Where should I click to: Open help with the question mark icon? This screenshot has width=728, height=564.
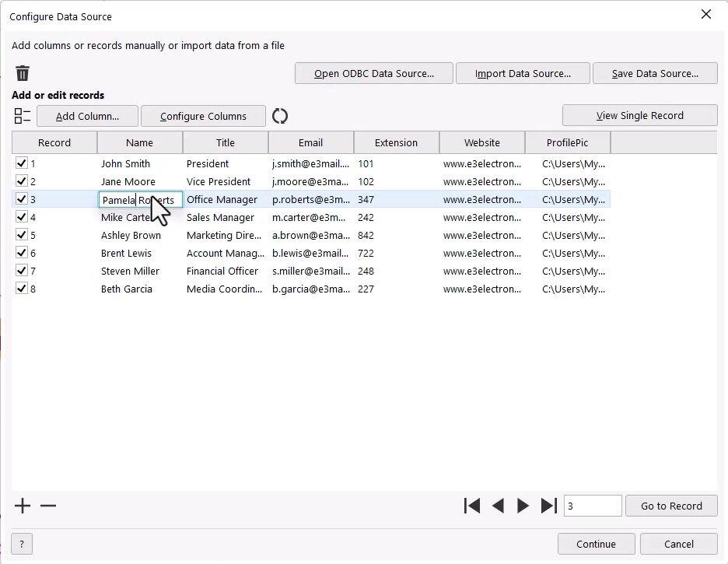[x=21, y=544]
